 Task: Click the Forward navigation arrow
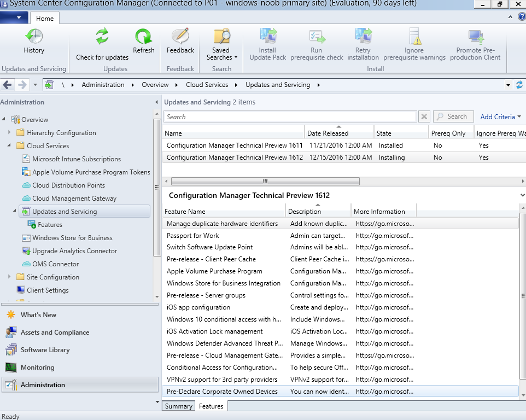click(22, 85)
